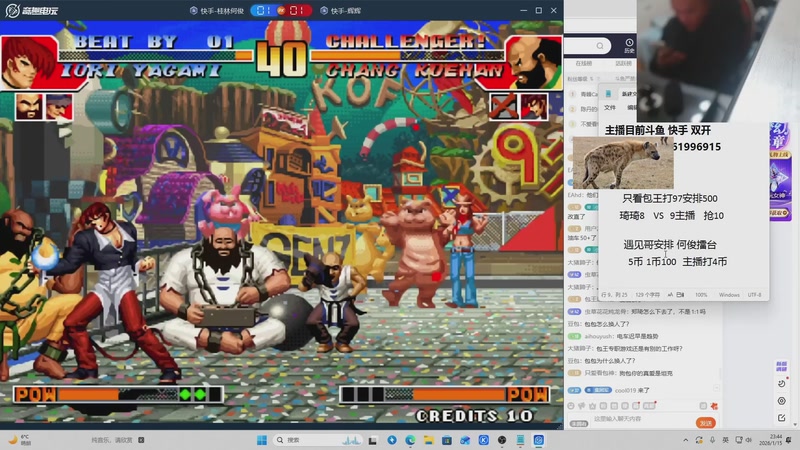Click the purple text icon in right sidebar

[x=782, y=366]
